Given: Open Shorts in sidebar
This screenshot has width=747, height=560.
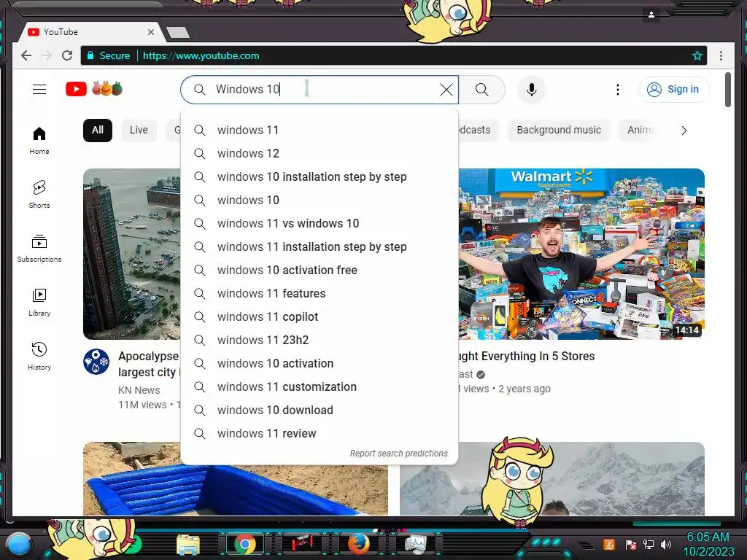Looking at the screenshot, I should [x=39, y=194].
